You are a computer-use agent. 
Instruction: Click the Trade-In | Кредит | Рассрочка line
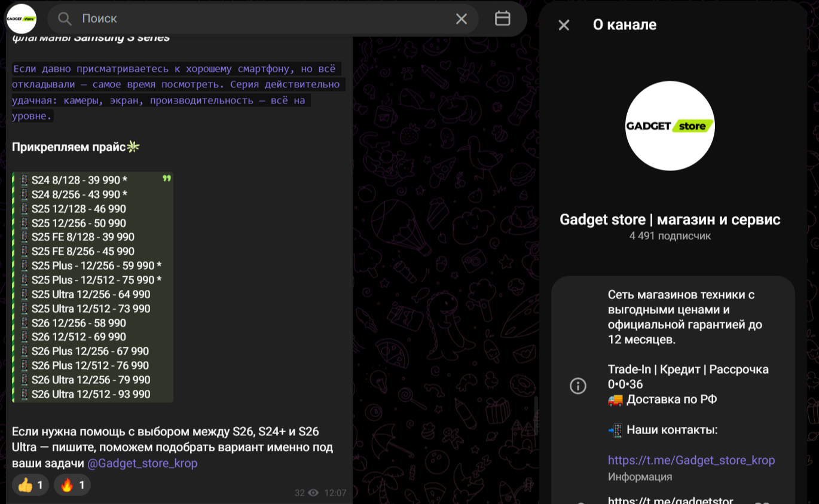pos(688,369)
